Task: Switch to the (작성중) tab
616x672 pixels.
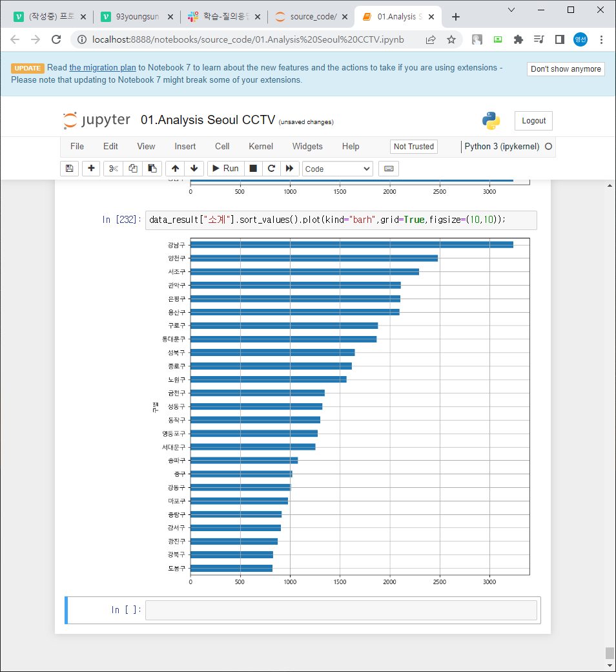Action: [x=50, y=17]
